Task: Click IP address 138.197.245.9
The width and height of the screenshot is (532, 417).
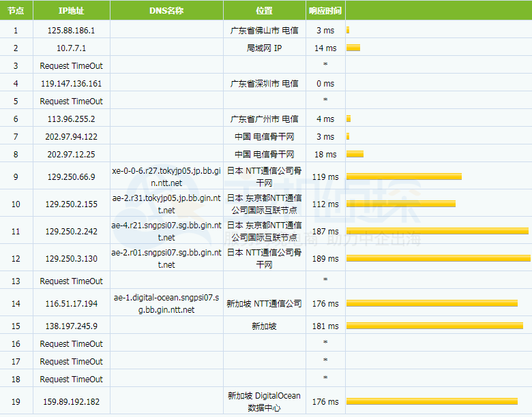Action: click(x=71, y=326)
